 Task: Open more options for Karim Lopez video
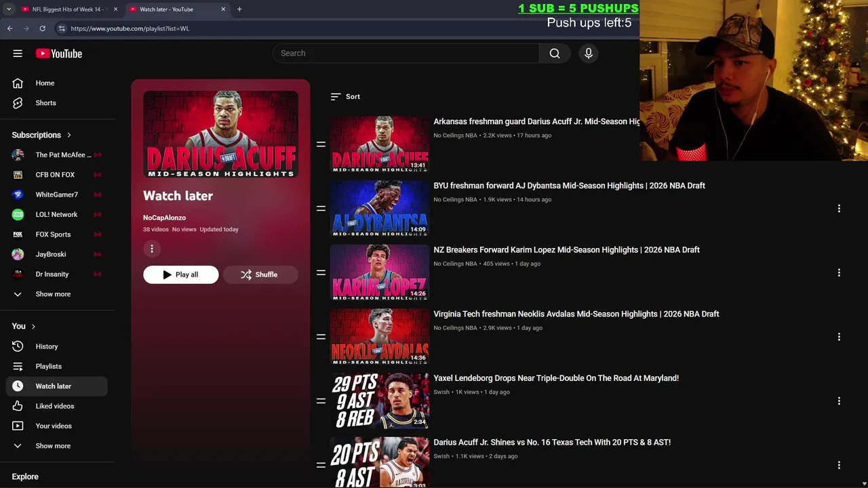tap(839, 272)
